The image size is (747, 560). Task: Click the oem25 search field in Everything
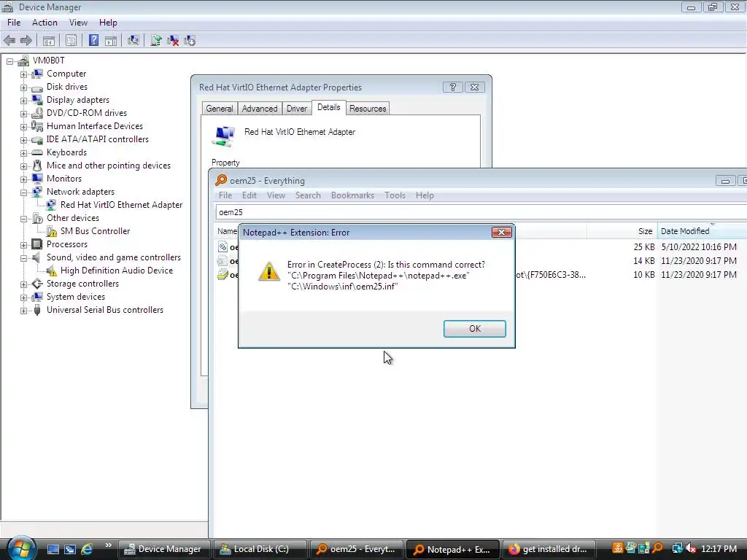click(x=481, y=212)
